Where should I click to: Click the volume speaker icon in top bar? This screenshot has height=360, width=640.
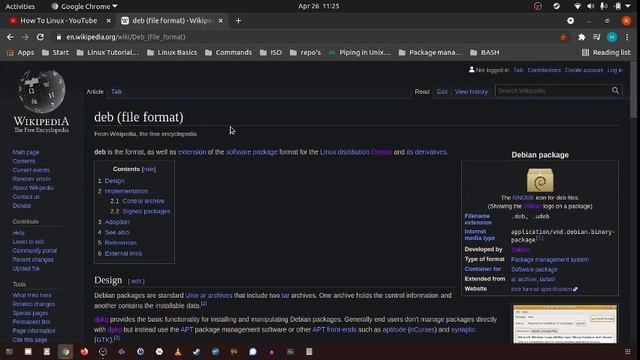pyautogui.click(x=591, y=6)
